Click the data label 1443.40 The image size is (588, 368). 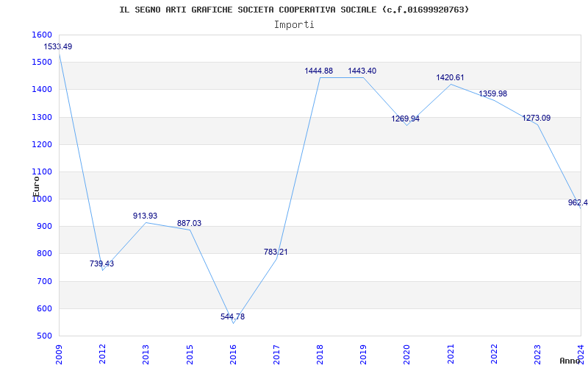362,71
